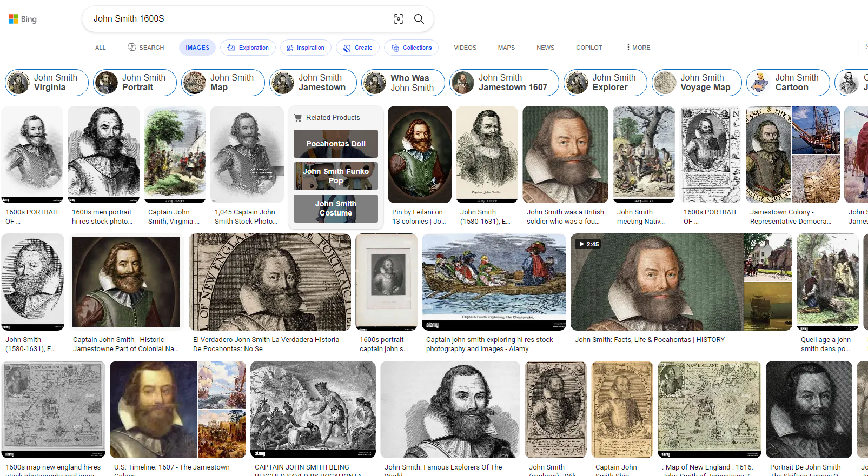Select the John Smith Virginia suggestion chip

coord(47,83)
